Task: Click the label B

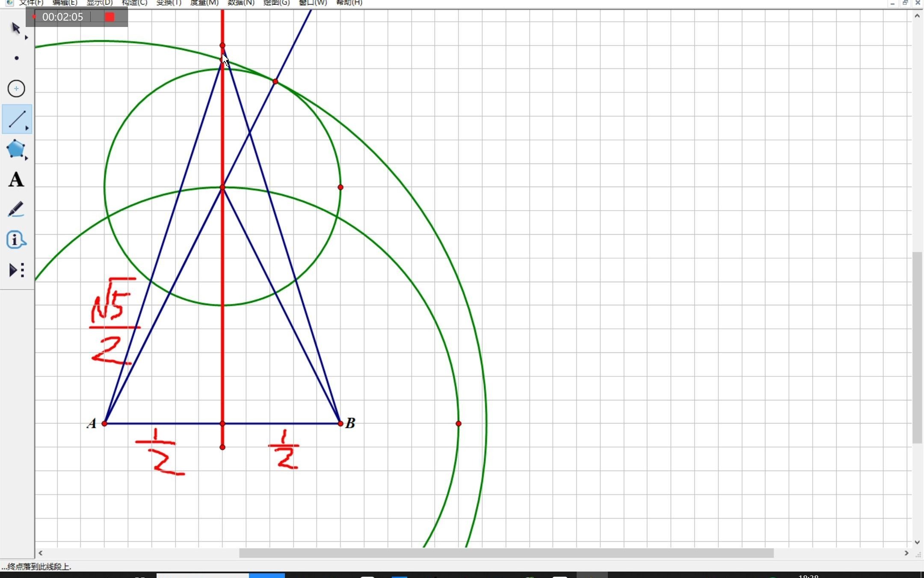Action: coord(350,423)
